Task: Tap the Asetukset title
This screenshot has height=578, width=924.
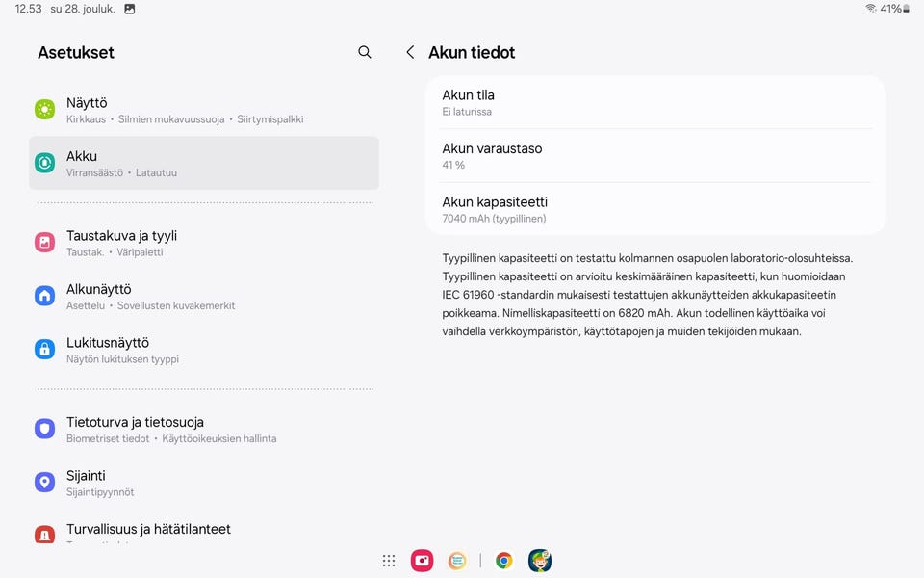Action: 76,53
